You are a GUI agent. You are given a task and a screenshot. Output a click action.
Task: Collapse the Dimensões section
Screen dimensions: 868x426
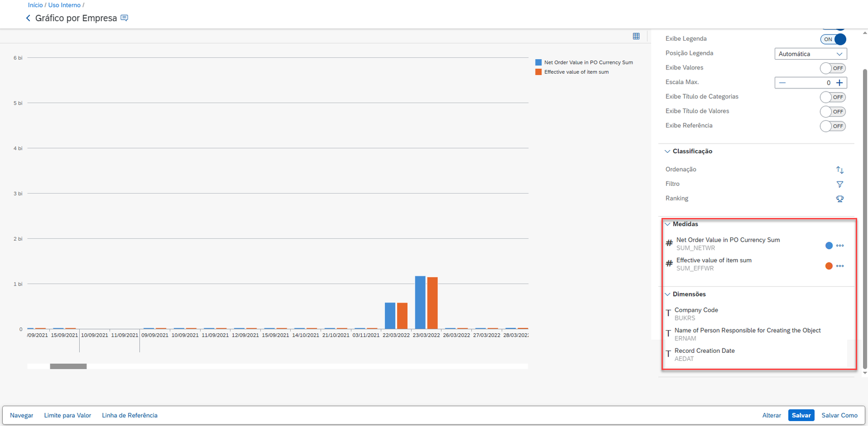click(667, 294)
